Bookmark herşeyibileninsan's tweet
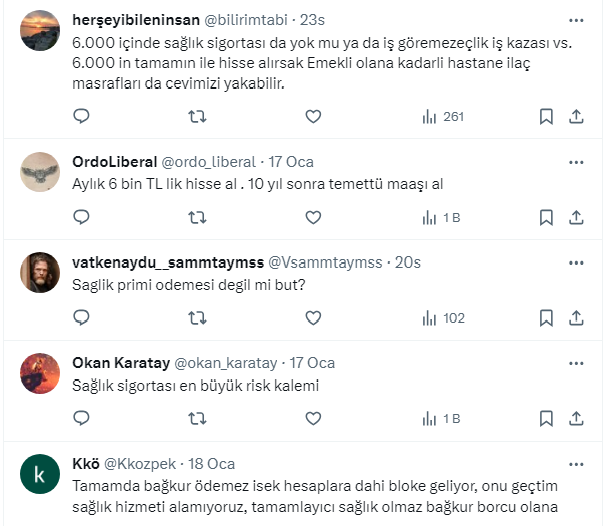Image resolution: width=605 pixels, height=526 pixels. point(546,117)
